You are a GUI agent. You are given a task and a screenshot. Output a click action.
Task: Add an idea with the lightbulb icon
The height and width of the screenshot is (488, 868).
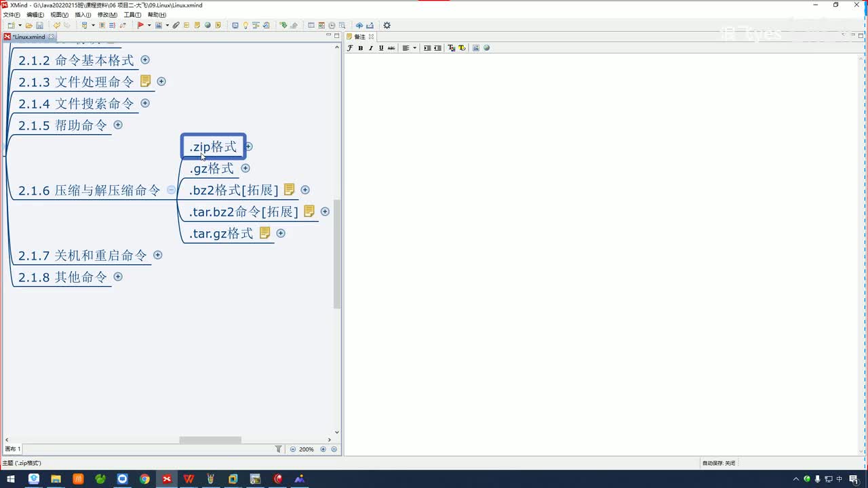click(x=245, y=25)
